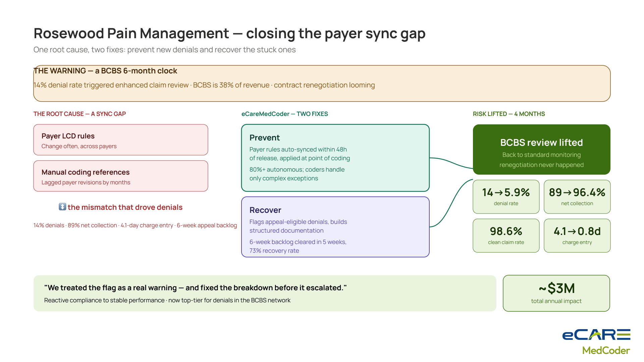Viewport: 644px width, 362px height.
Task: Select 'renegotiation never happened' text
Action: pyautogui.click(x=541, y=165)
